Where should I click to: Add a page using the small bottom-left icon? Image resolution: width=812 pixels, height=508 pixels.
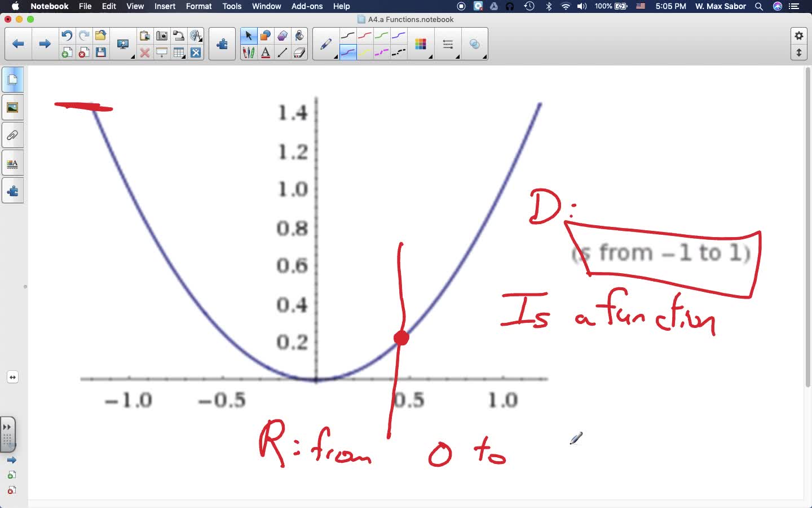click(x=11, y=475)
